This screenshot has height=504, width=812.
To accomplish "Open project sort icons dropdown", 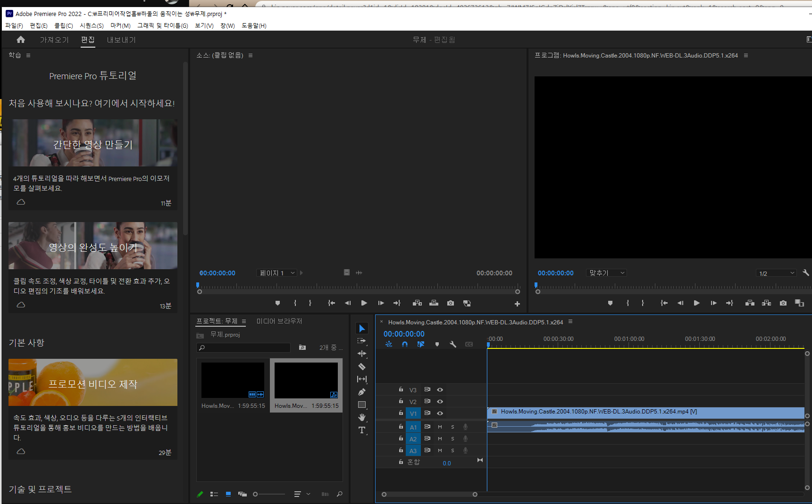I will click(302, 494).
